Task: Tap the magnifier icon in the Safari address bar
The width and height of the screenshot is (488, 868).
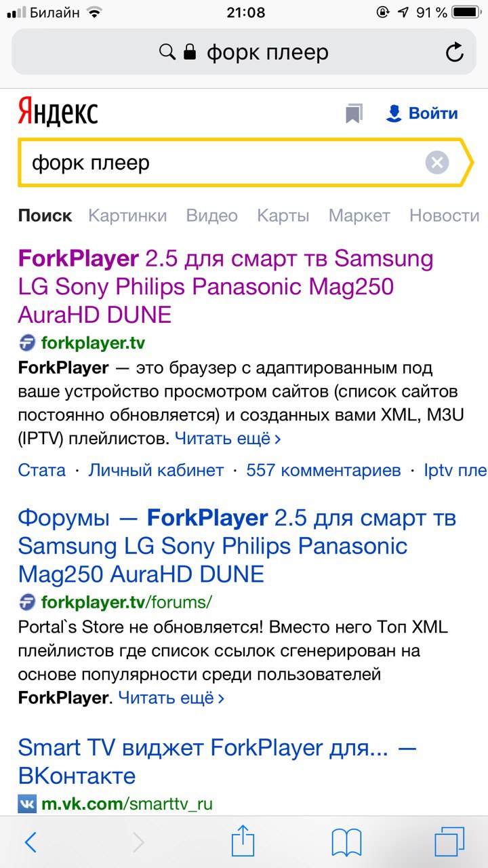Action: (x=167, y=52)
